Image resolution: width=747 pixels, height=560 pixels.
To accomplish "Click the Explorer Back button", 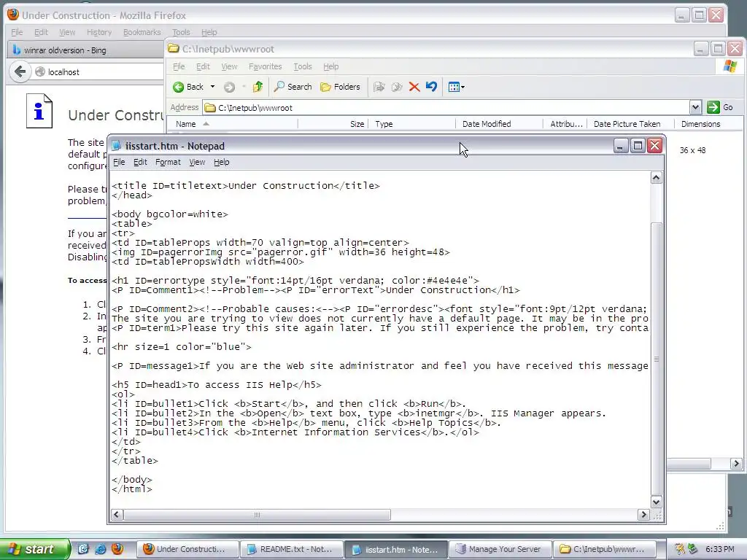I will (188, 87).
